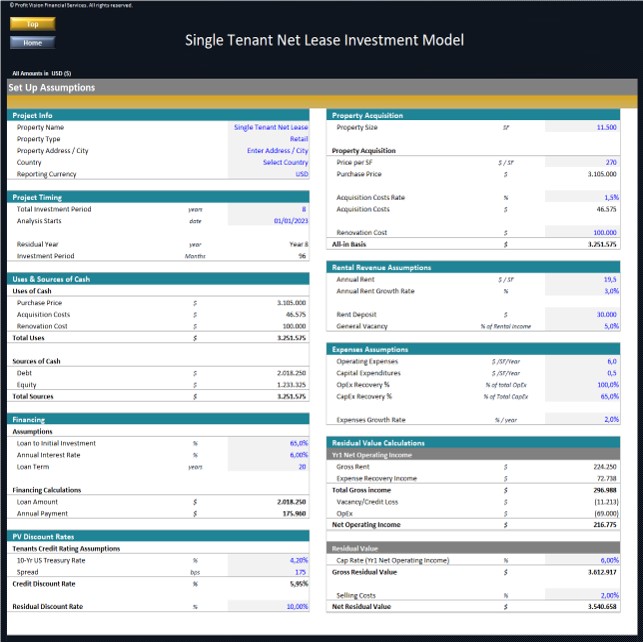Click the Annual Rent Growth Rate cell
Image resolution: width=643 pixels, height=642 pixels.
(x=582, y=291)
